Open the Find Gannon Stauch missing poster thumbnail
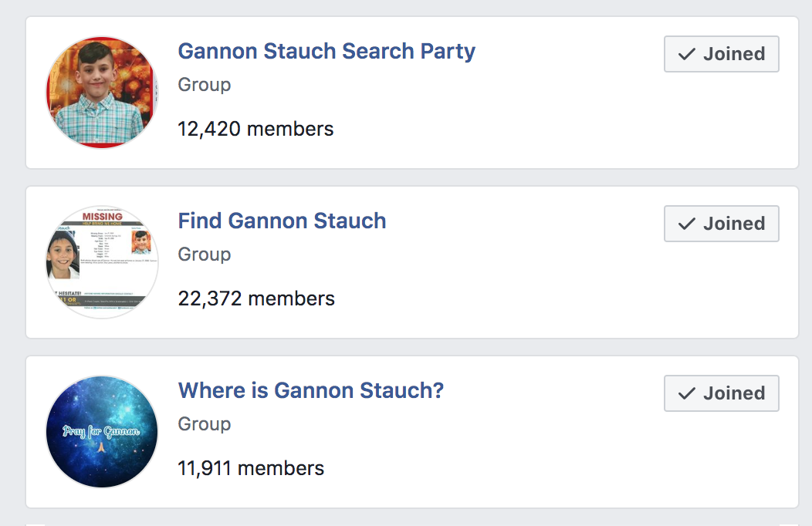Viewport: 812px width, 526px height. (102, 262)
